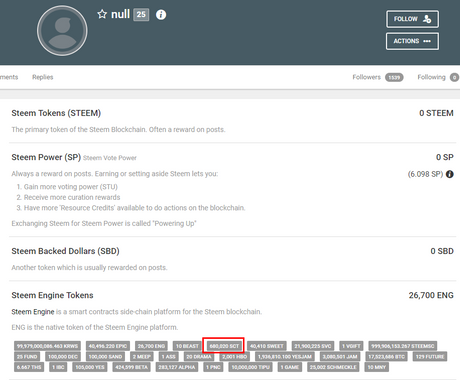Select the 1 VGIFT token badge

[351, 346]
